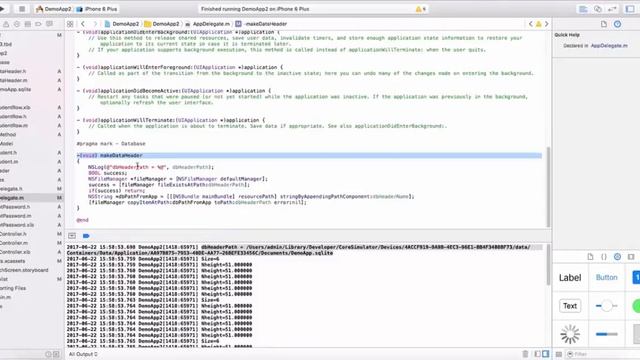Click the toolbar warnings badge
The width and height of the screenshot is (640, 360).
pyautogui.click(x=420, y=9)
